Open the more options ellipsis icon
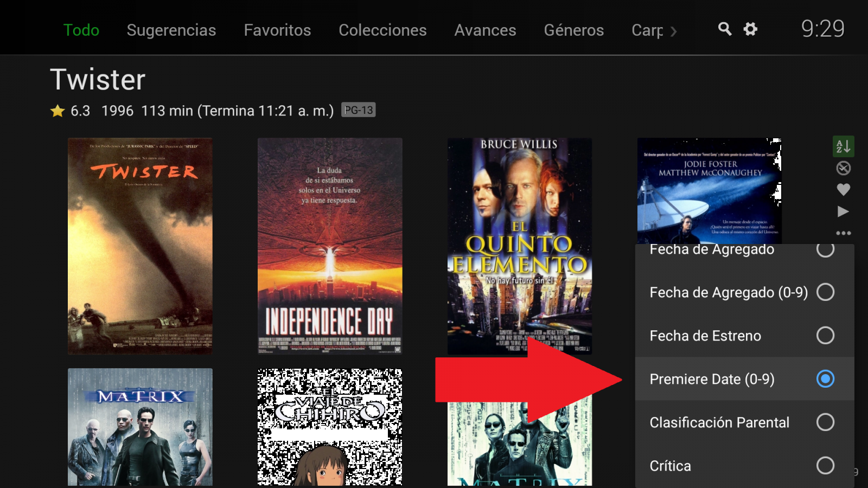The height and width of the screenshot is (488, 868). tap(843, 233)
